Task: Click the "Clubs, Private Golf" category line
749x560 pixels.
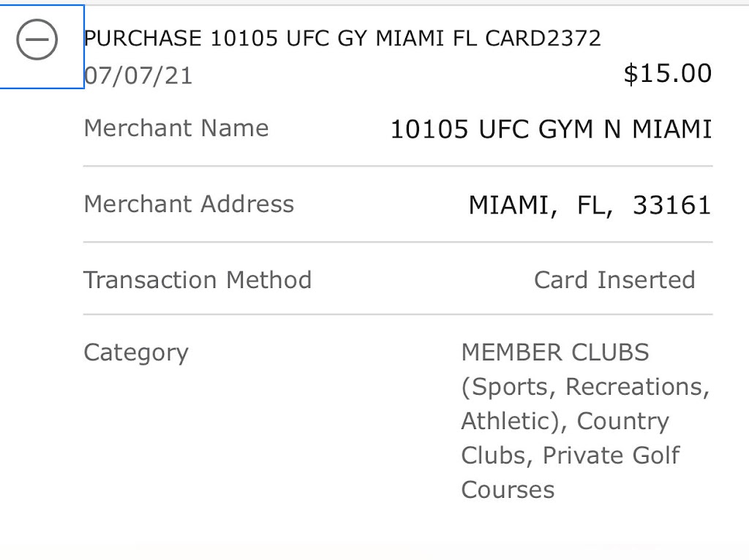Action: [571, 455]
